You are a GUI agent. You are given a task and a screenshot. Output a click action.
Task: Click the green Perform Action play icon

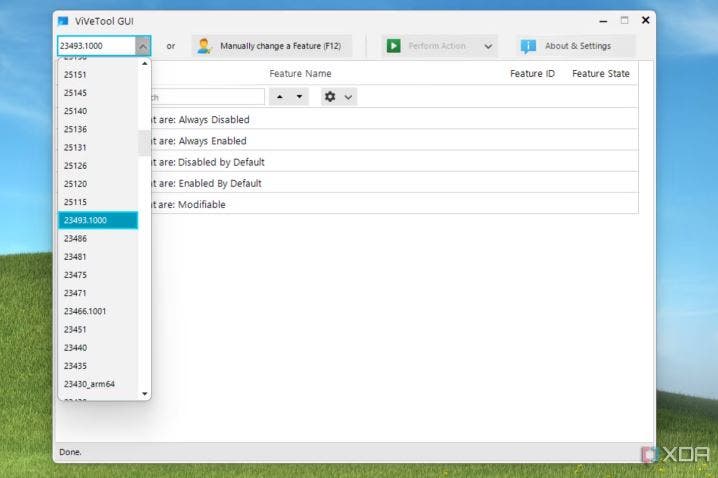tap(393, 46)
